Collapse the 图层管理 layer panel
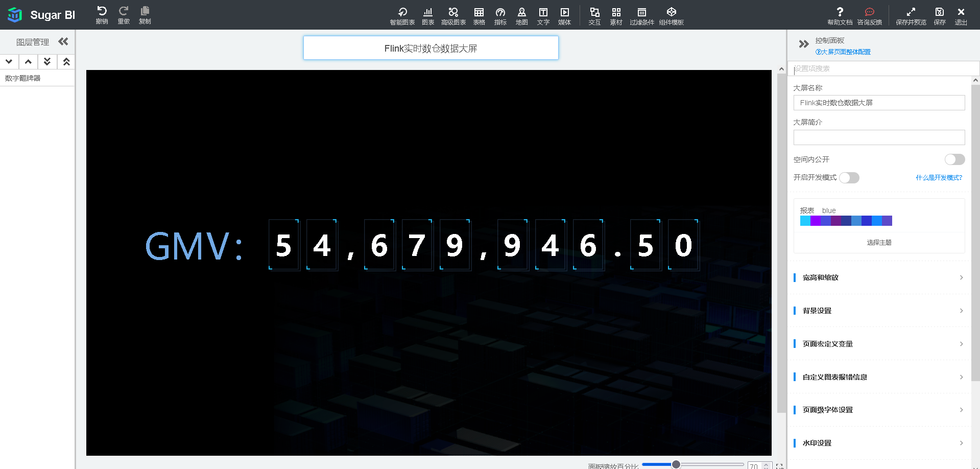The height and width of the screenshot is (469, 980). click(63, 41)
